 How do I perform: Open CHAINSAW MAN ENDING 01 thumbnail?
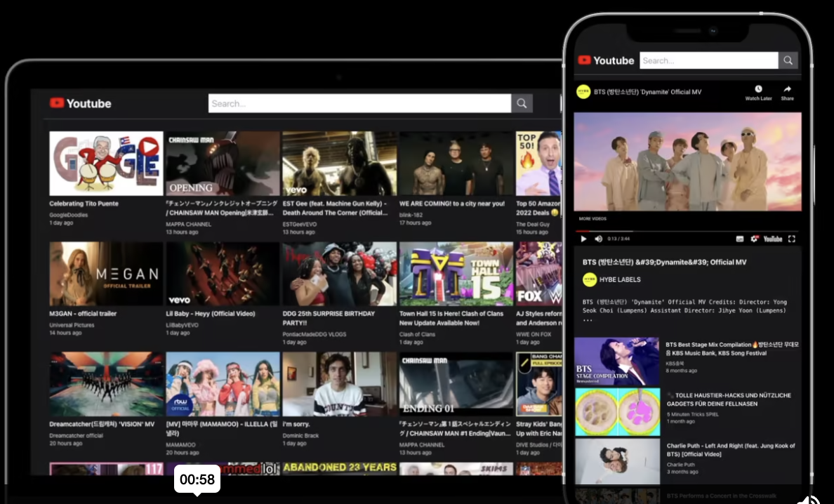point(456,384)
